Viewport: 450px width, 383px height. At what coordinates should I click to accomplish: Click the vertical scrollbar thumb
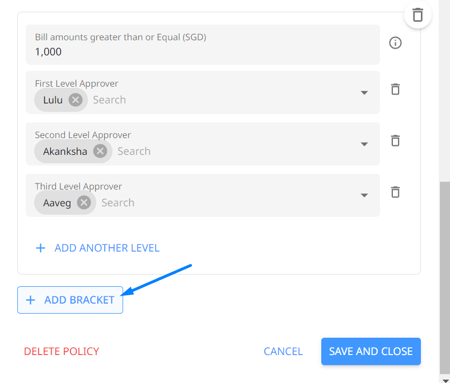(x=445, y=278)
